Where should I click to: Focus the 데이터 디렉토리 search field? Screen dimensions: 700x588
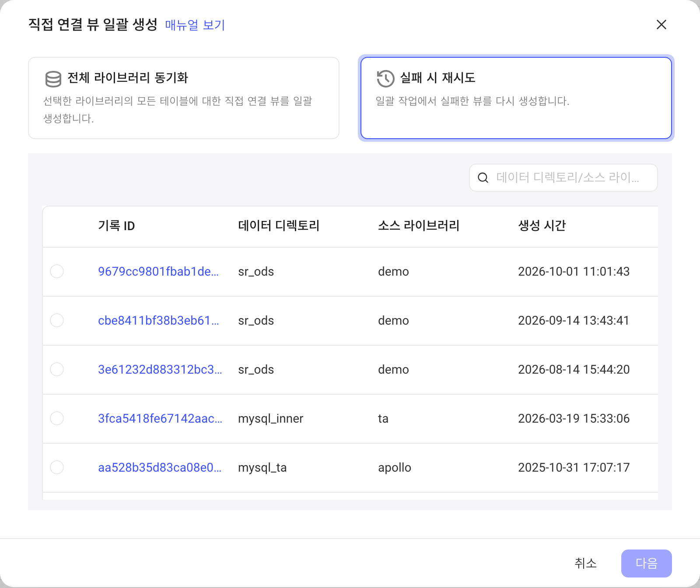(563, 178)
